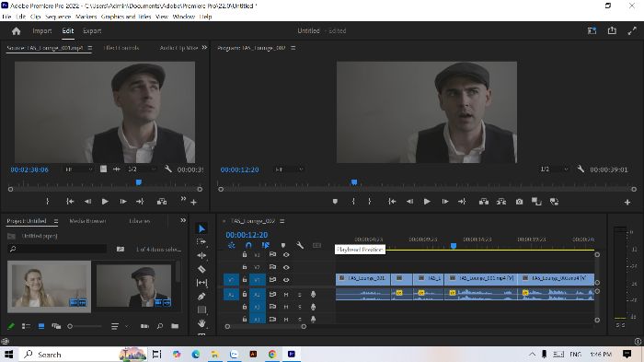Enable voice-over record on A2
The image size is (644, 362).
(x=313, y=307)
